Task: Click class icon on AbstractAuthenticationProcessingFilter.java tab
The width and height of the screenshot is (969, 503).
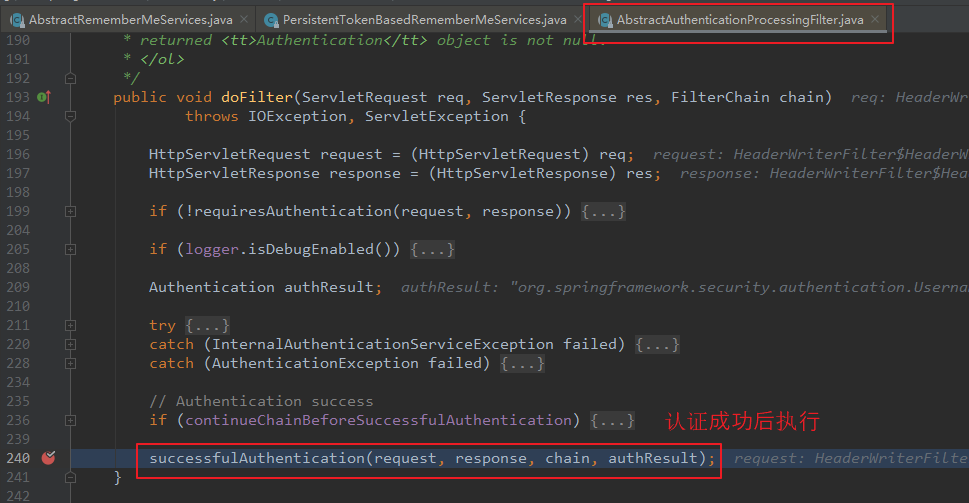Action: click(x=605, y=20)
